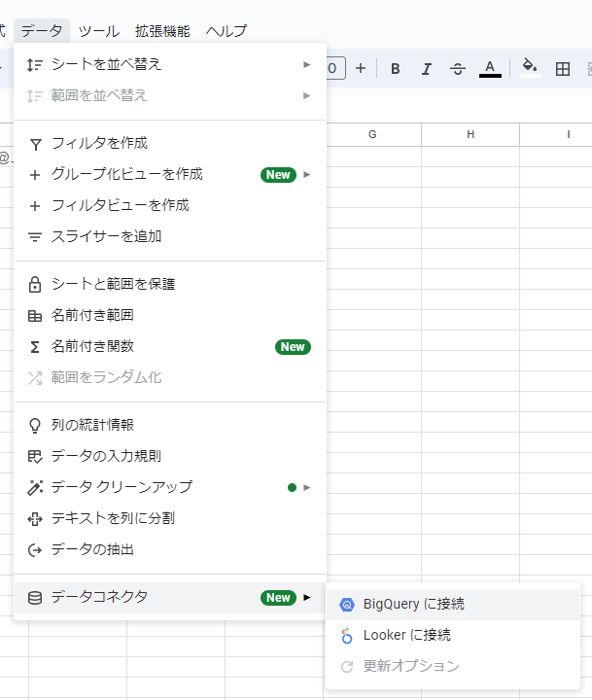
Task: Select テキストを列に分割
Action: coord(170,518)
